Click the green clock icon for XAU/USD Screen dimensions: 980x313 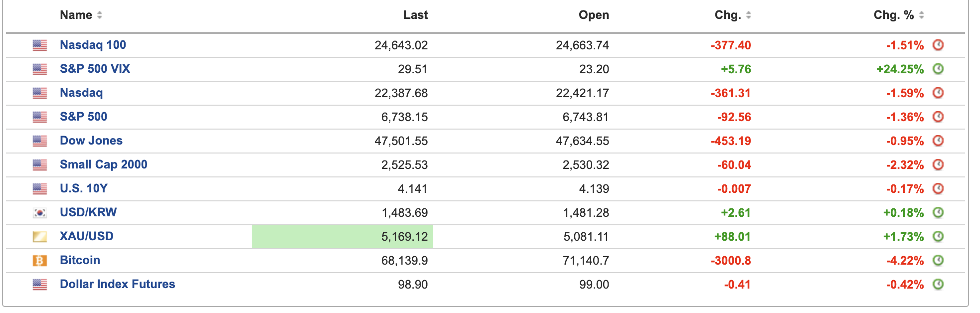938,237
